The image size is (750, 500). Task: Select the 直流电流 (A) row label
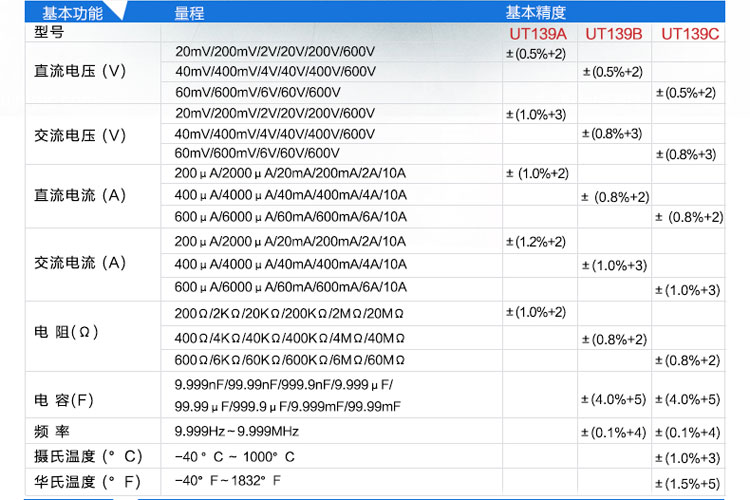pyautogui.click(x=81, y=196)
